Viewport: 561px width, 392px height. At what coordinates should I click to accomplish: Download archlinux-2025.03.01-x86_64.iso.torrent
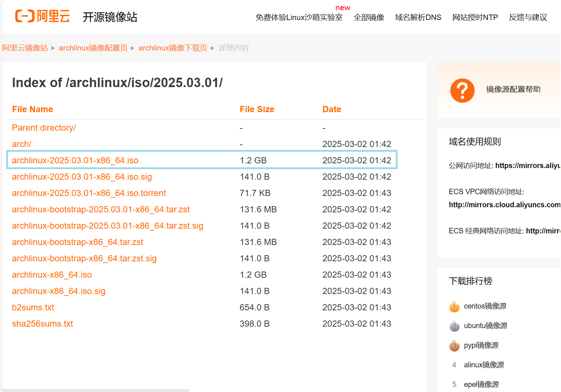[89, 193]
